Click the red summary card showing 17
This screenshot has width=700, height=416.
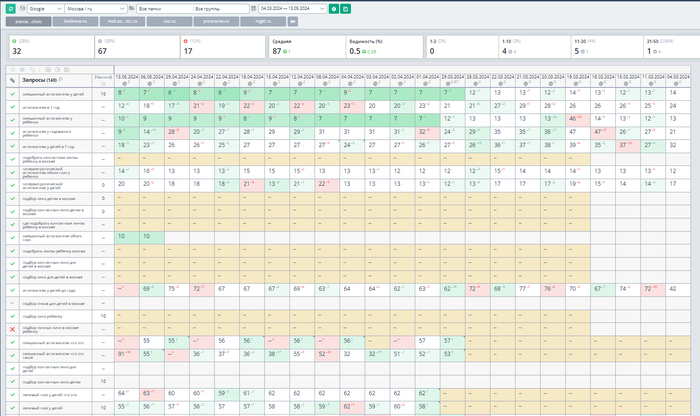coord(223,47)
